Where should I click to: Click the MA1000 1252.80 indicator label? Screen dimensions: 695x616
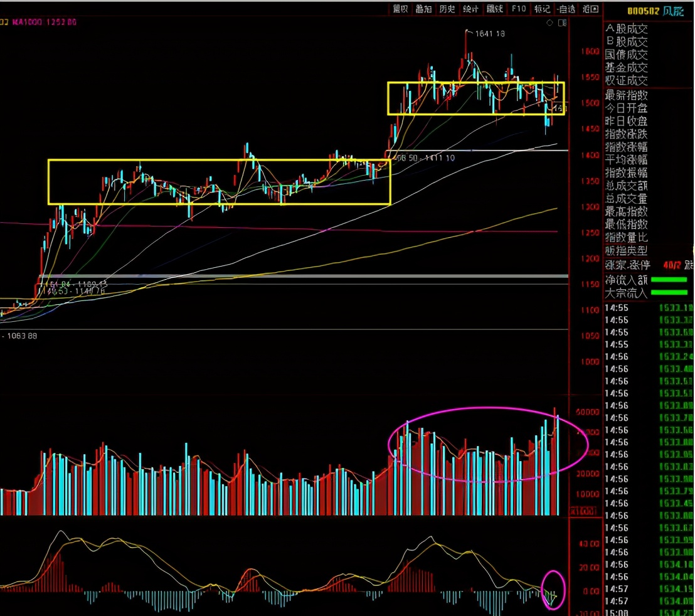[x=45, y=22]
